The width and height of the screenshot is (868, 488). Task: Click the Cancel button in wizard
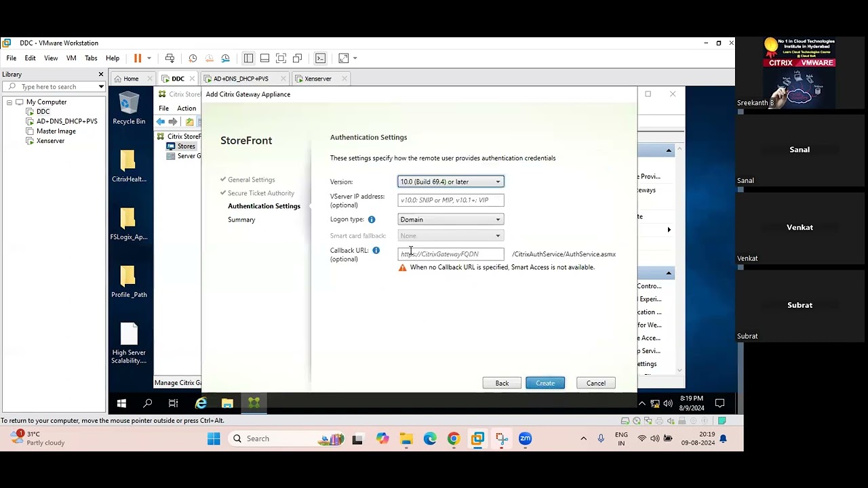tap(596, 384)
